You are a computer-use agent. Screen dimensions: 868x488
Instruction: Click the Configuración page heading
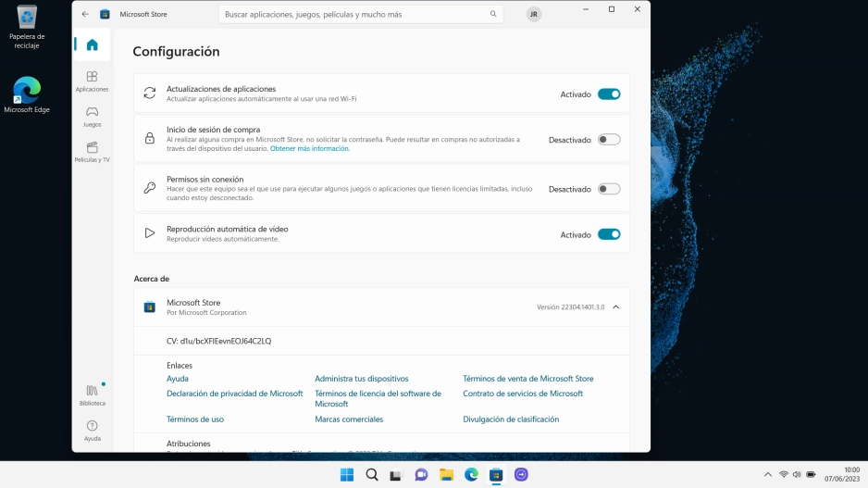(176, 52)
